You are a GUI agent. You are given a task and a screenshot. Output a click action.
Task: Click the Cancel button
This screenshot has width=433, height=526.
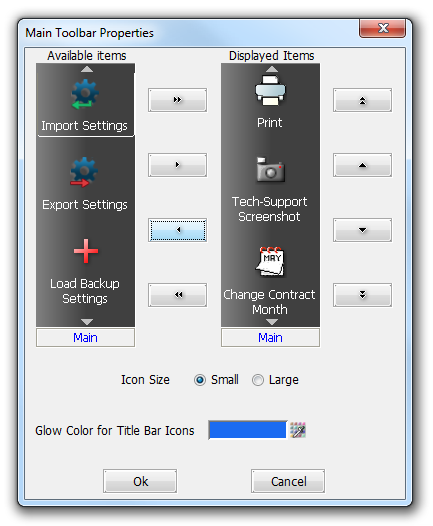click(288, 481)
